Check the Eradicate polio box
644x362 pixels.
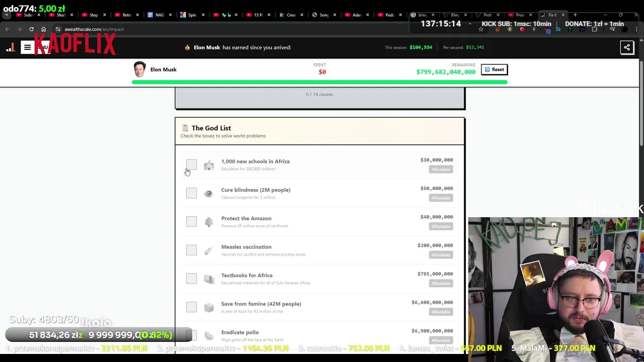tap(191, 335)
